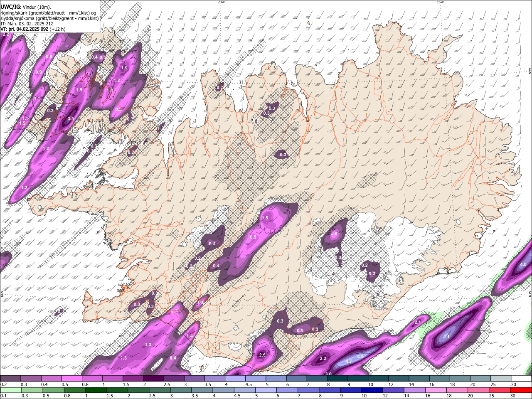
Task: Pick lower legend darkest green swatch 1 to 1.5
Action: (96, 390)
